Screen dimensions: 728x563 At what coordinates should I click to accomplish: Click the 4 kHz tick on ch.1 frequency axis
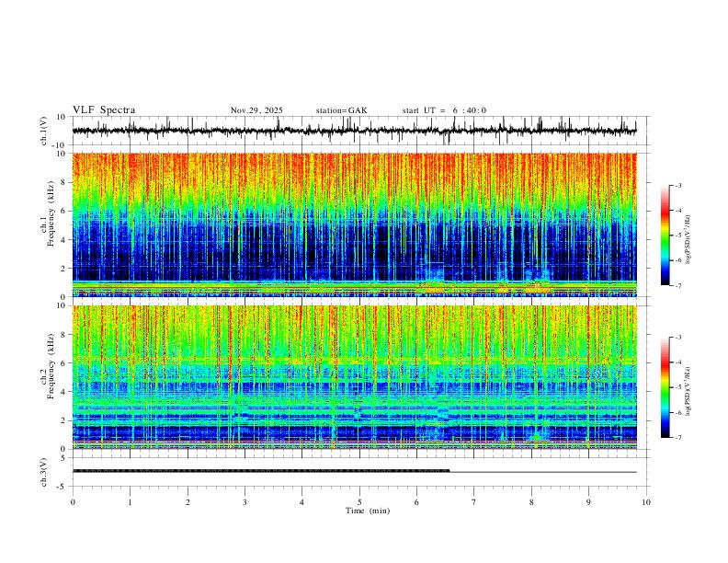(x=63, y=240)
